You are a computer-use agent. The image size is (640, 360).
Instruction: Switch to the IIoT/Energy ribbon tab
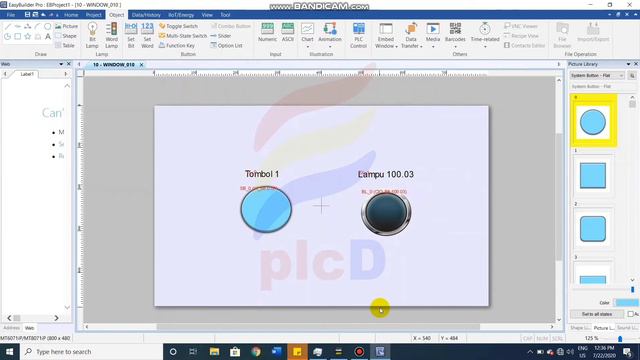[181, 15]
